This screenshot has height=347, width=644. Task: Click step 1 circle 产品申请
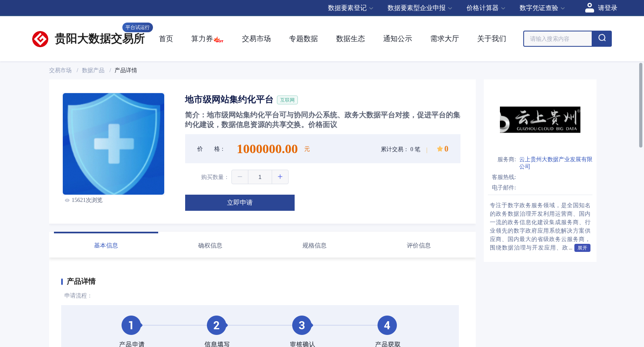[131, 325]
